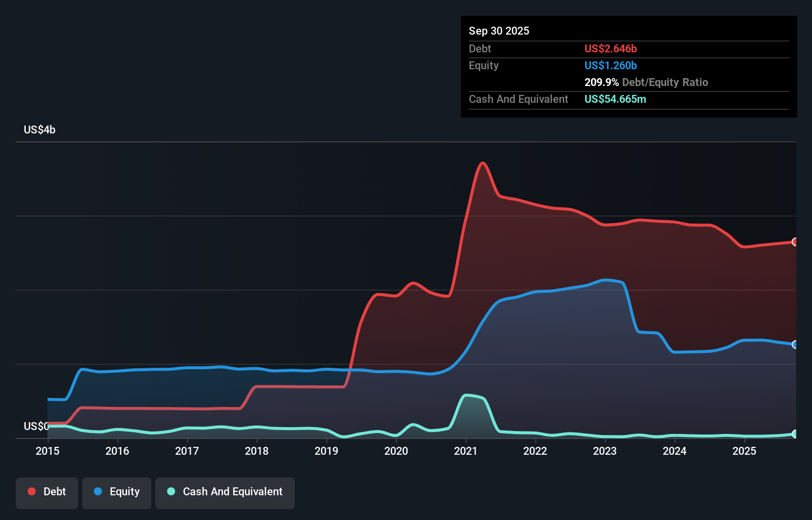Viewport: 812px width, 520px height.
Task: Click the teal Cash endpoint marker on the chart
Action: (795, 434)
